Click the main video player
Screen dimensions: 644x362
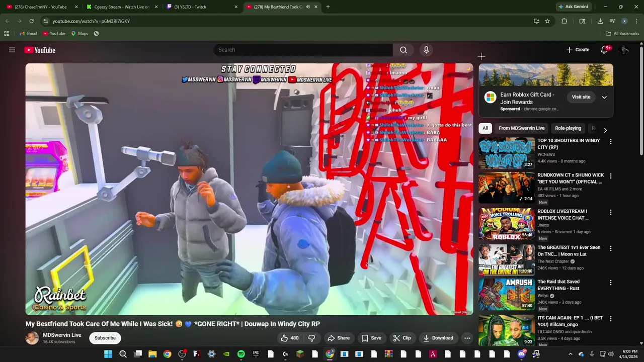coord(250,189)
